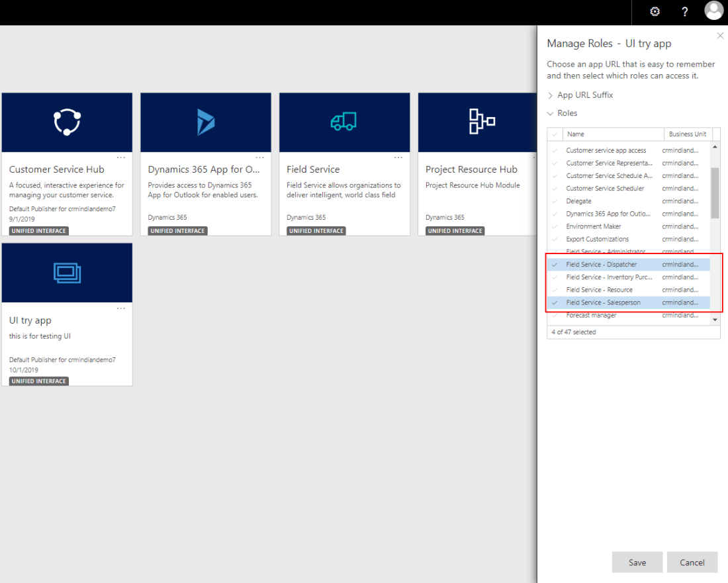
Task: Click the Cancel button
Action: coord(692,562)
